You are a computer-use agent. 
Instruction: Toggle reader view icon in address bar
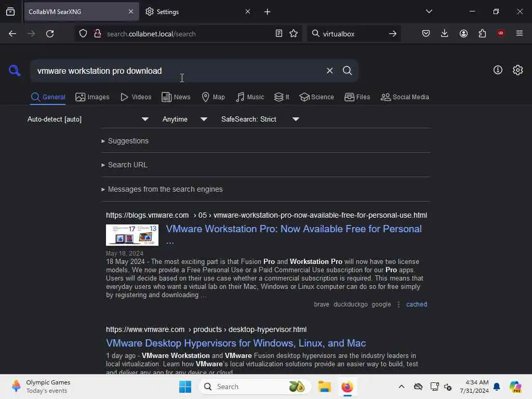pos(278,34)
